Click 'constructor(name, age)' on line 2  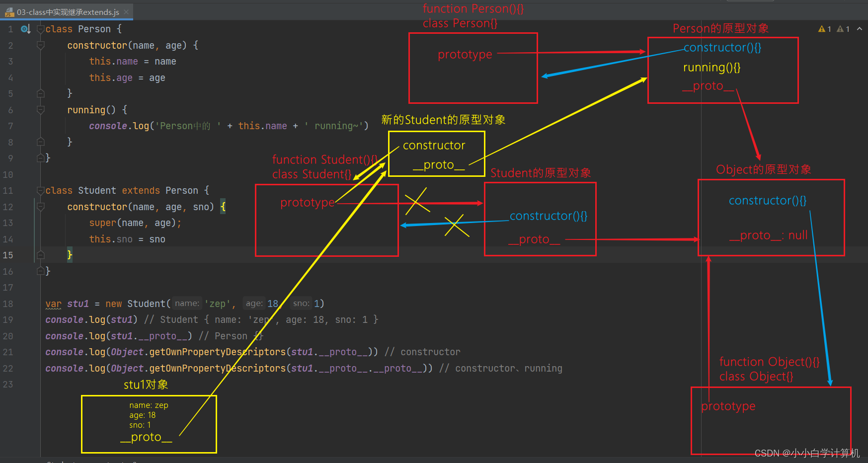point(127,45)
